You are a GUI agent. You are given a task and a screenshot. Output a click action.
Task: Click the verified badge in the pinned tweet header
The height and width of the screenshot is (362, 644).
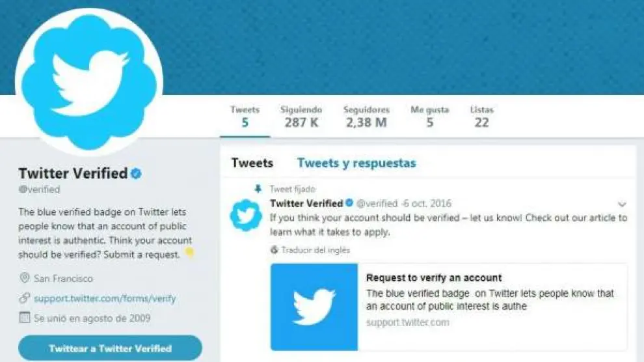pos(349,203)
